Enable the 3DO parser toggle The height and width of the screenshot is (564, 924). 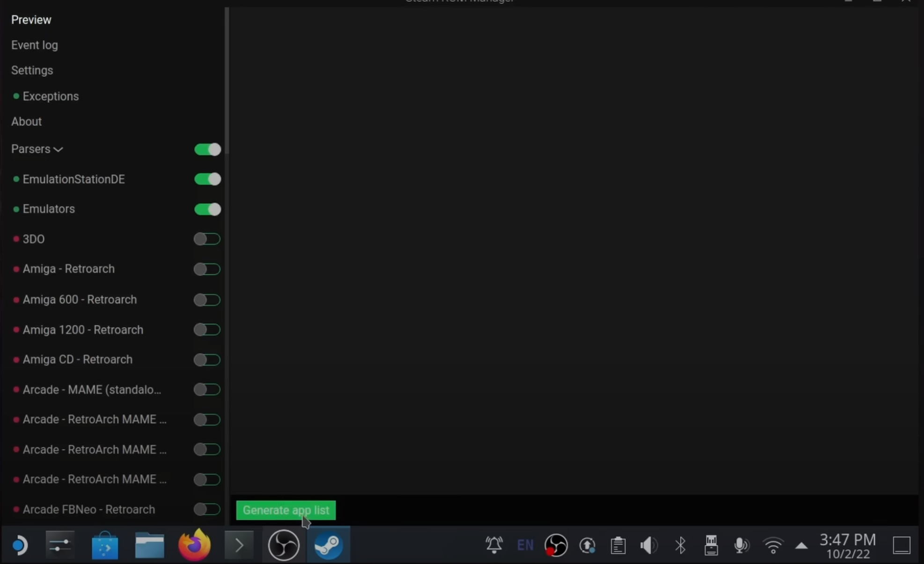207,239
